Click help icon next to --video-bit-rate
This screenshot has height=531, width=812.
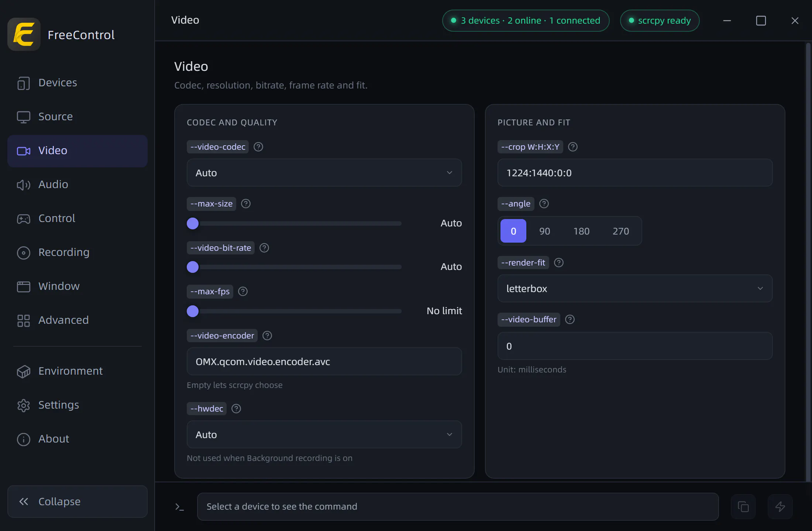click(x=264, y=248)
